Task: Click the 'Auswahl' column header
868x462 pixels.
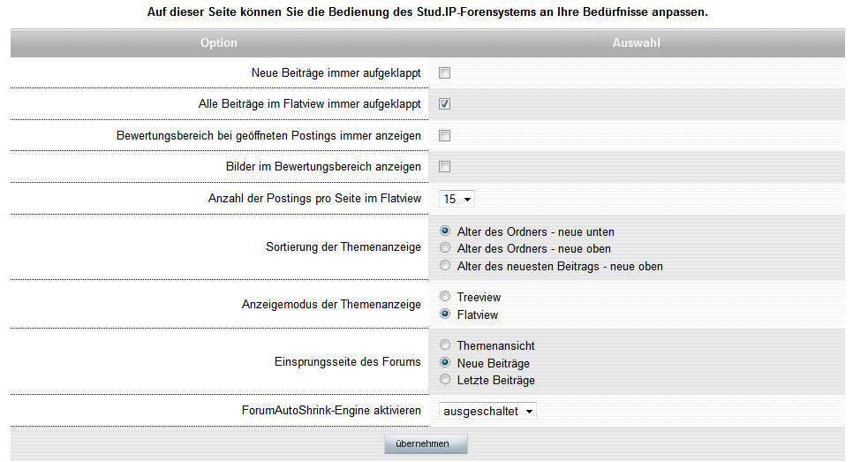Action: (x=636, y=42)
